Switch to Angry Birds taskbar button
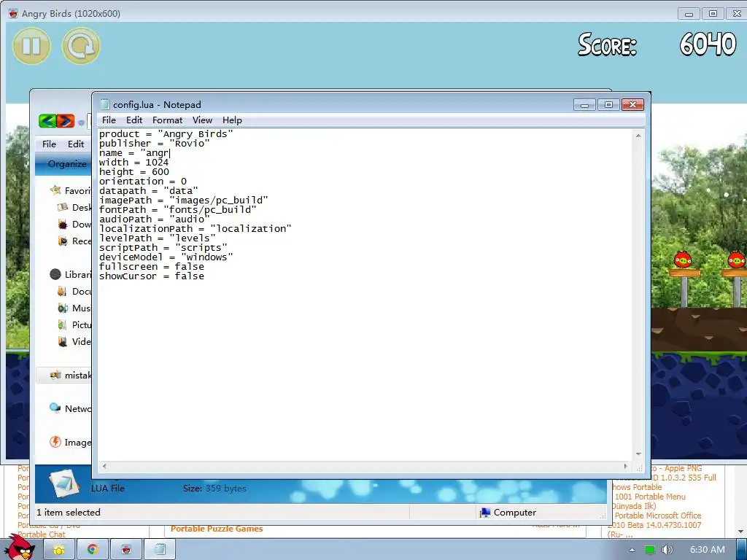 pos(125,550)
